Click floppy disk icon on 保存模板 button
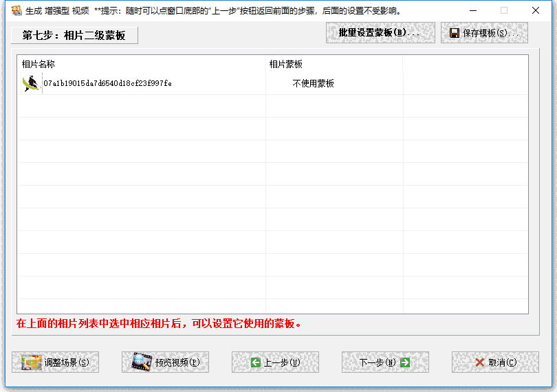Screen dimensions: 557x392 coord(455,33)
